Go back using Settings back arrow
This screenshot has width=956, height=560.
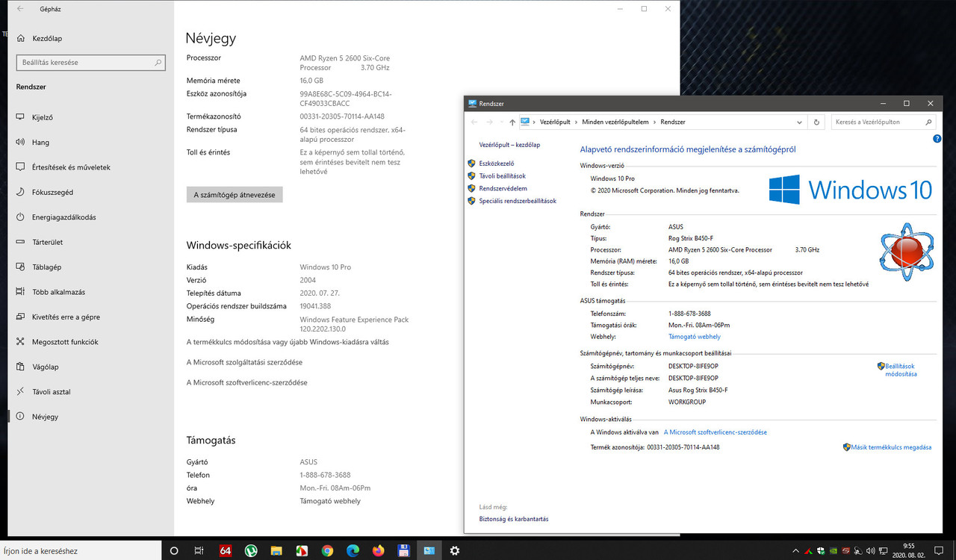click(19, 9)
